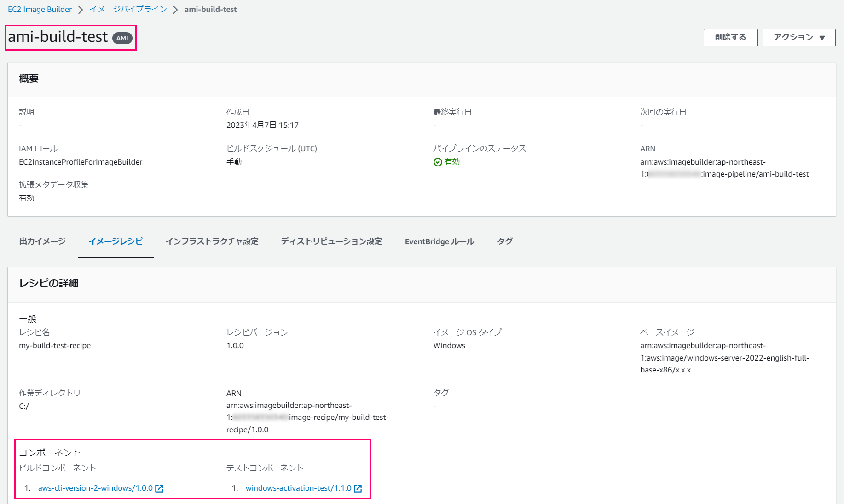This screenshot has width=844, height=504.
Task: Click the パイプラインのステータス label
Action: coord(480,149)
